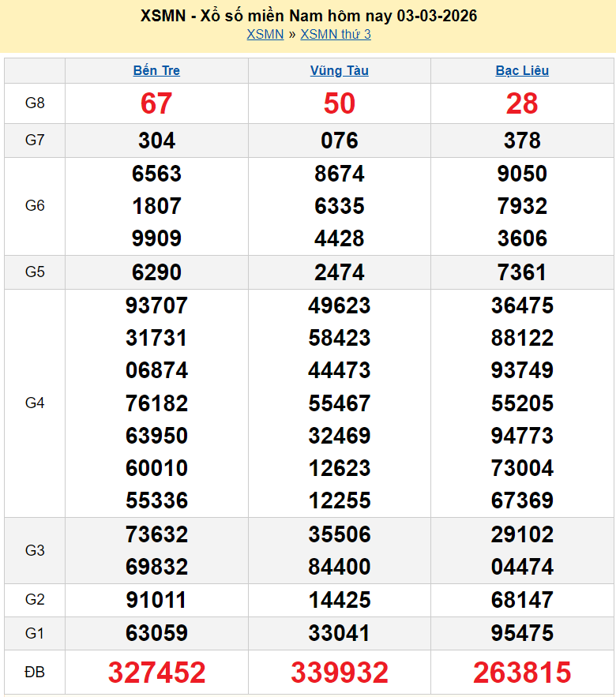Select G5 number 7361 for Bạc Liêu
Image resolution: width=616 pixels, height=697 pixels.
coord(522,272)
